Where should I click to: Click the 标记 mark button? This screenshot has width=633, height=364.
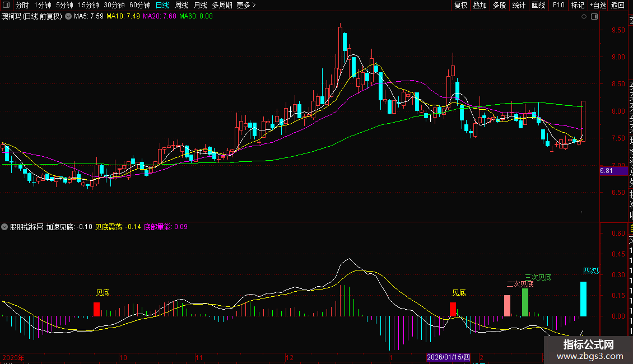[578, 5]
